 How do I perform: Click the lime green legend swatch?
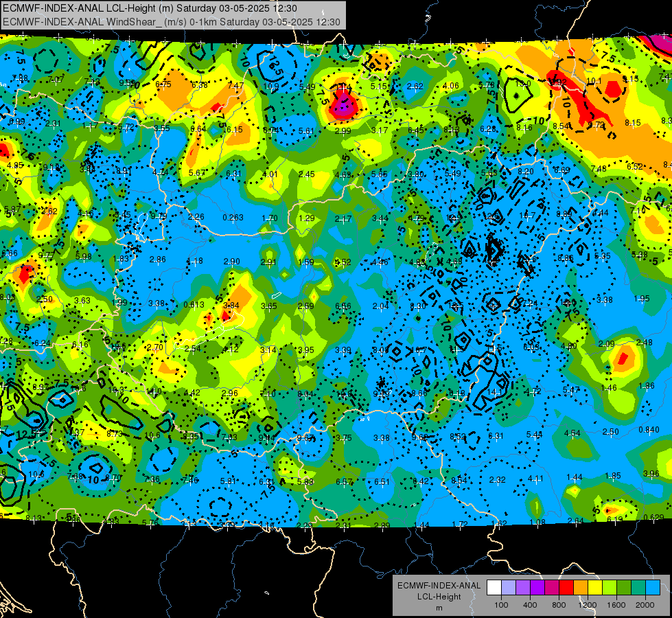click(610, 588)
